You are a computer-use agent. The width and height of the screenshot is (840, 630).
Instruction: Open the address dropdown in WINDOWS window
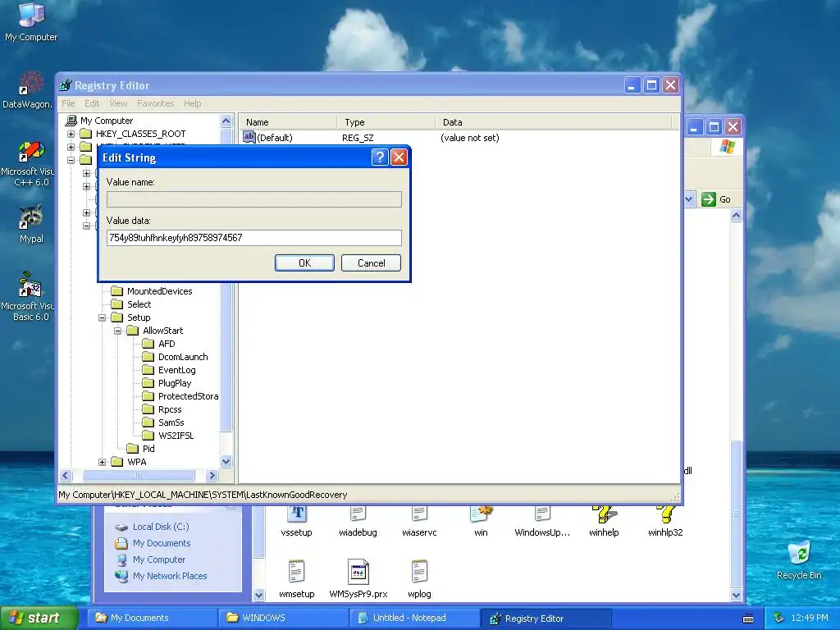689,199
